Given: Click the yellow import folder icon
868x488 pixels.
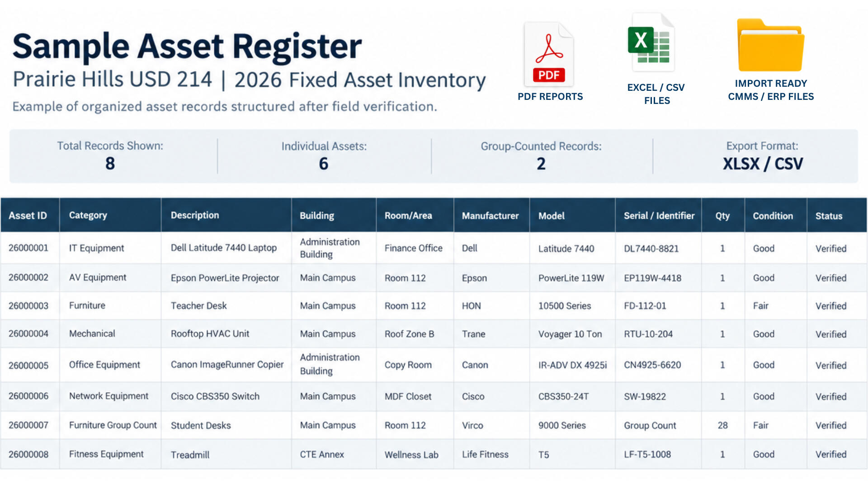Looking at the screenshot, I should pos(770,45).
